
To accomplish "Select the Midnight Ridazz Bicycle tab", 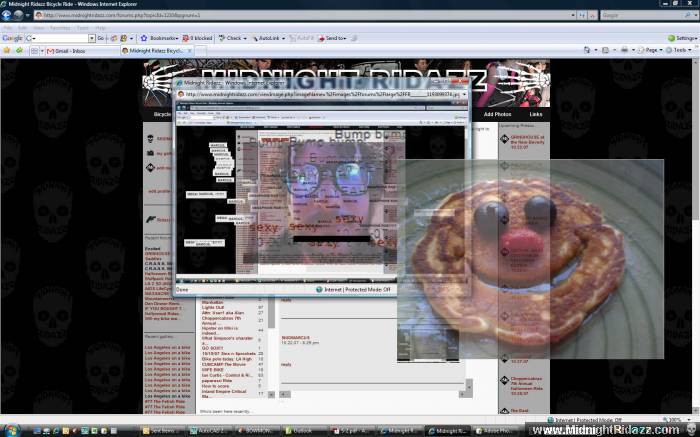I will coord(157,51).
